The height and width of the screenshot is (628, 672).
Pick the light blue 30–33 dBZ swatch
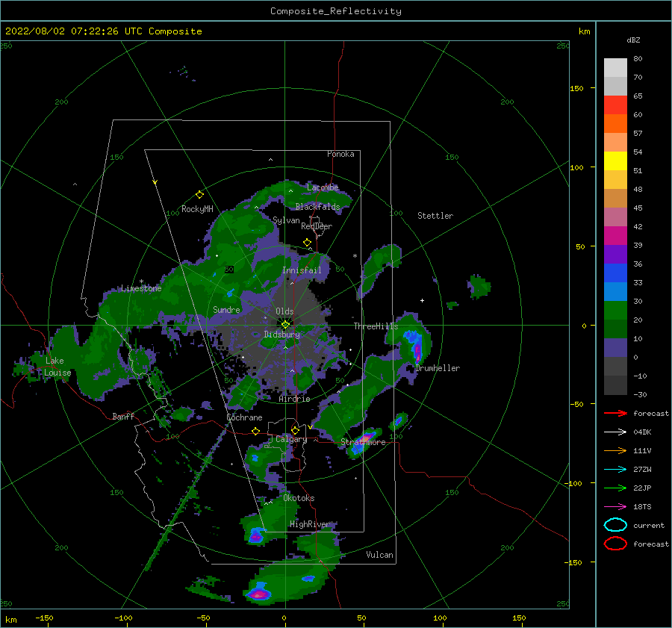click(x=615, y=291)
